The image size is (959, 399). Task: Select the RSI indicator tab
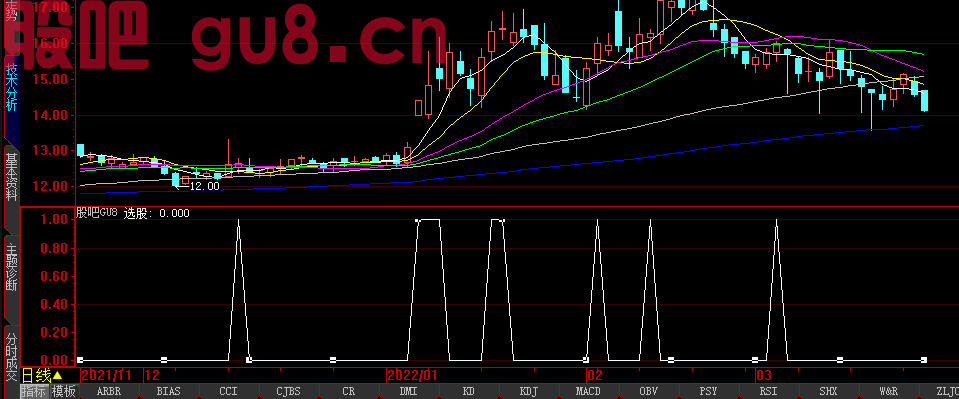click(769, 392)
